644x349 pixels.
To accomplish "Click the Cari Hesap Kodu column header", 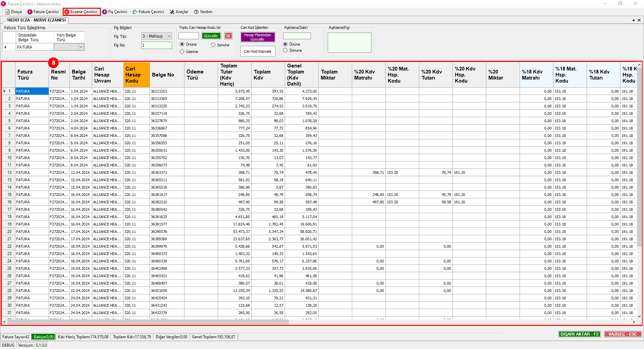I will [x=137, y=75].
